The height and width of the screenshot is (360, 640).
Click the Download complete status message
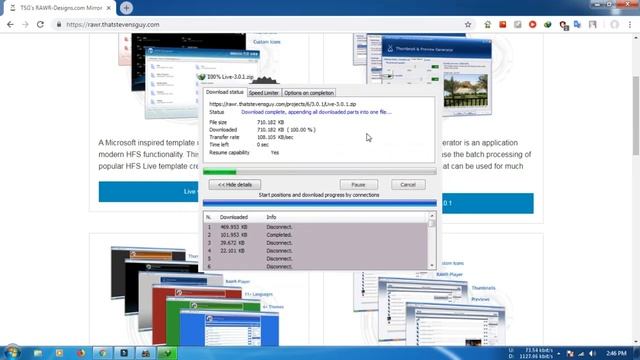[316, 112]
